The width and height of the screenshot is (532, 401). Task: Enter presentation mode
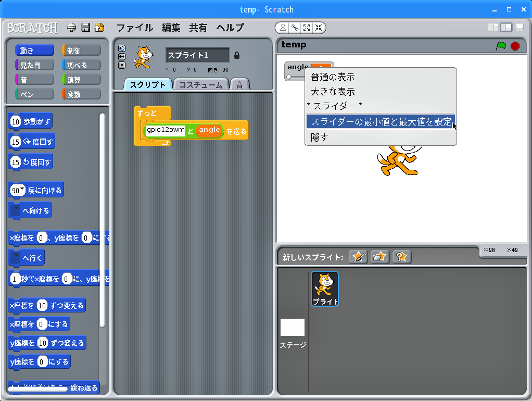pyautogui.click(x=520, y=28)
